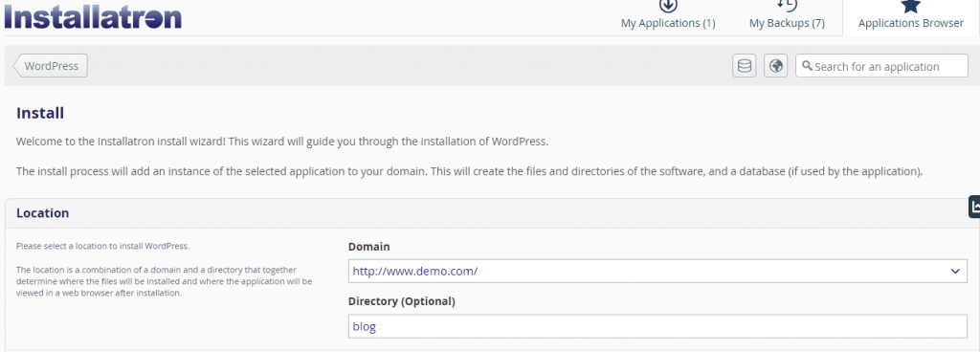Click into the Directory field containing blog
The height and width of the screenshot is (352, 980).
657,326
